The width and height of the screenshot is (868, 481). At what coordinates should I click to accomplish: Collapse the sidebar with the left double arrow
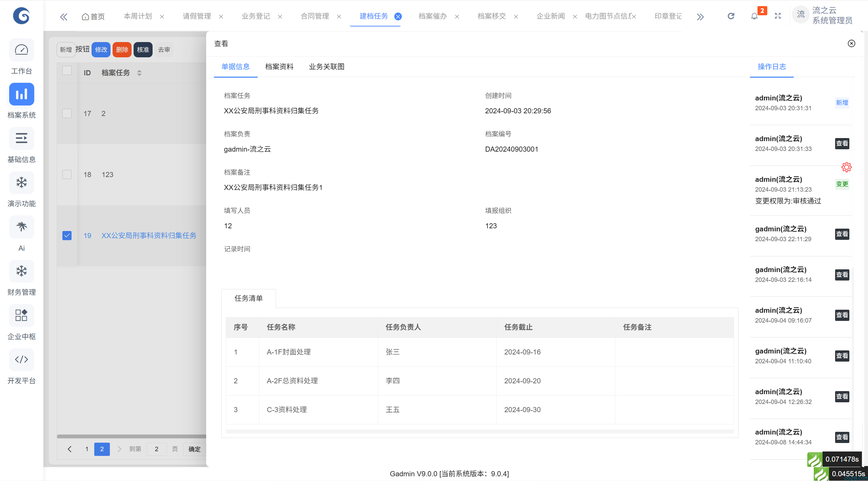[x=64, y=16]
